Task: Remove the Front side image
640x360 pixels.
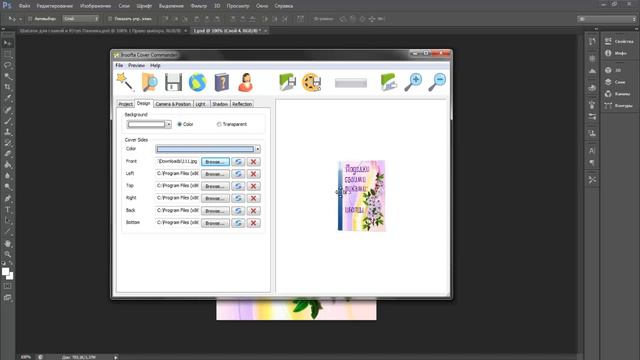Action: pos(253,162)
